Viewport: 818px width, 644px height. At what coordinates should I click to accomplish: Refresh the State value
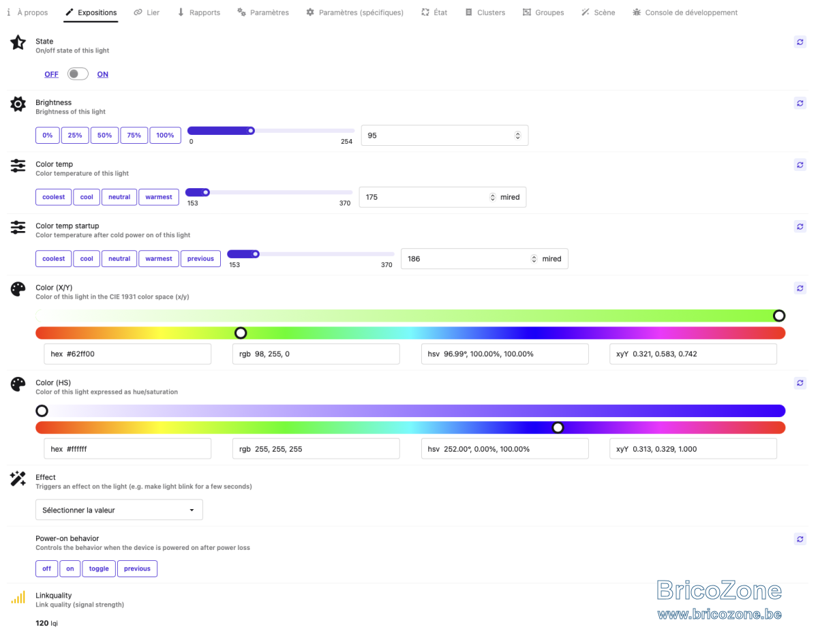tap(800, 42)
